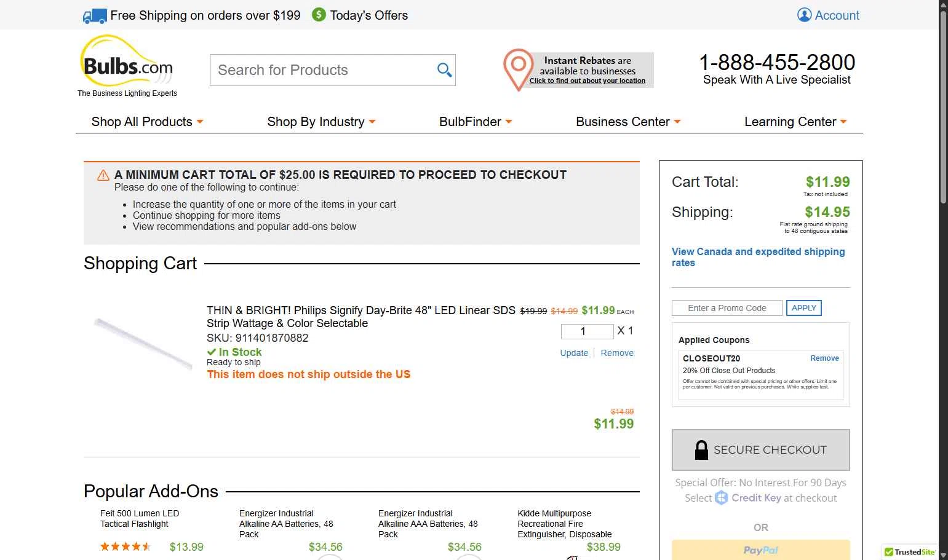Image resolution: width=948 pixels, height=560 pixels.
Task: Apply the promo code
Action: tap(803, 308)
